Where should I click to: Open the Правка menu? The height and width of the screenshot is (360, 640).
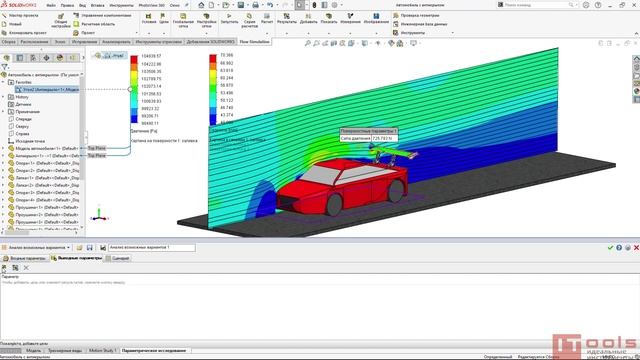point(67,6)
